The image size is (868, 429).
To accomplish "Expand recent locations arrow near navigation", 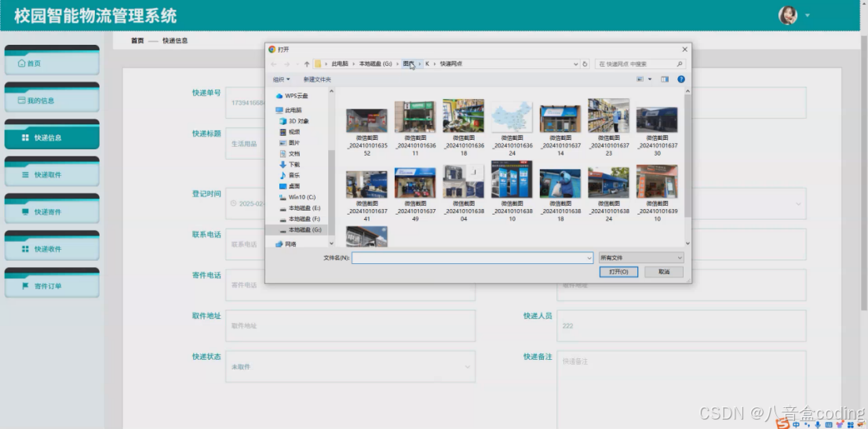I will coord(297,64).
